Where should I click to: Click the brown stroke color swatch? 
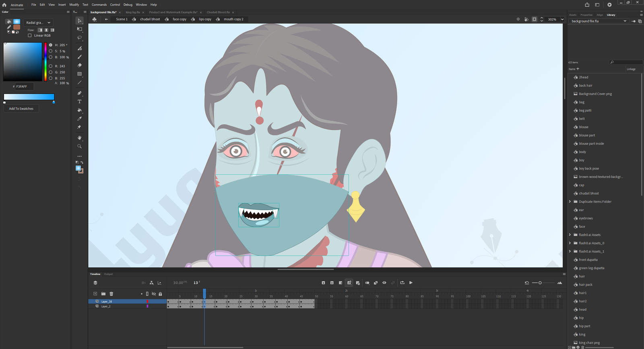pos(17,27)
